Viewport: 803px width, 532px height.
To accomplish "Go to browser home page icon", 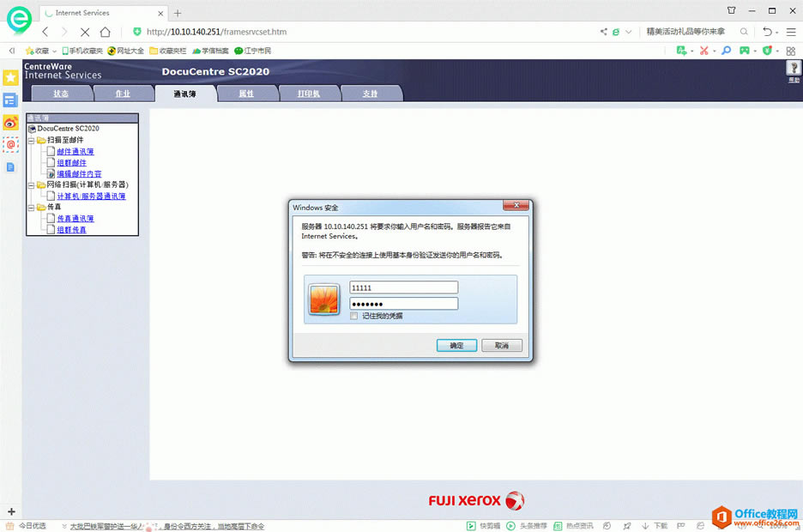I will pos(105,32).
